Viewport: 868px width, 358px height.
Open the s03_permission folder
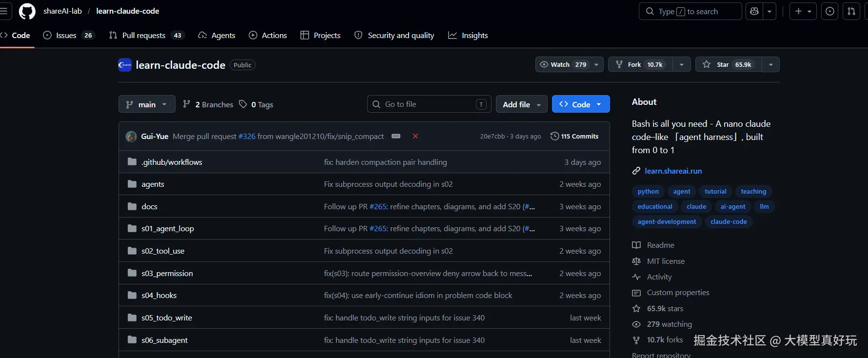click(x=167, y=274)
